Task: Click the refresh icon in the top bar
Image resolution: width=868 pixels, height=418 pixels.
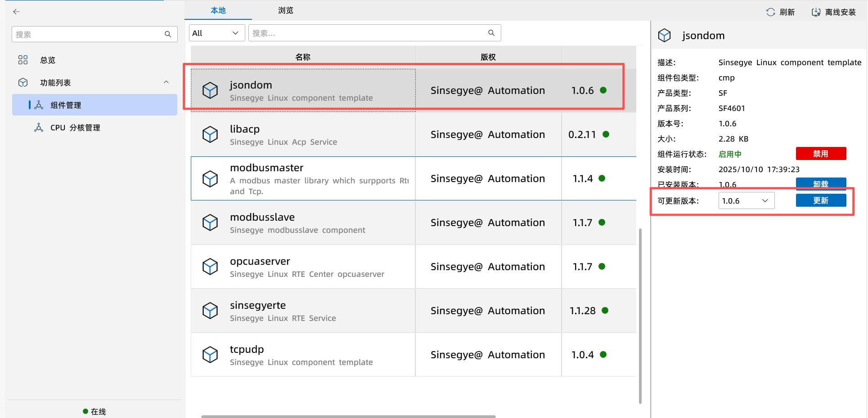Action: pos(770,12)
